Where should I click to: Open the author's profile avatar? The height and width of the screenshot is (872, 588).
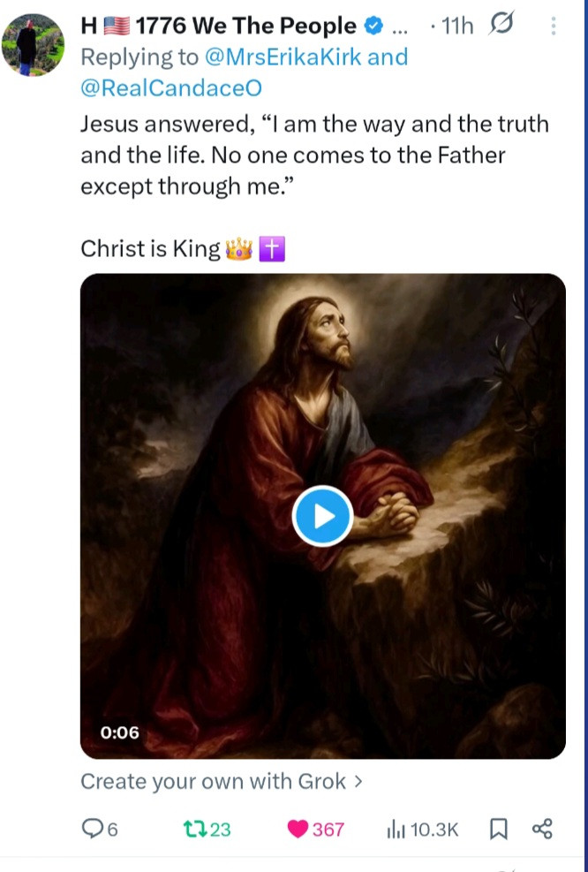point(33,44)
